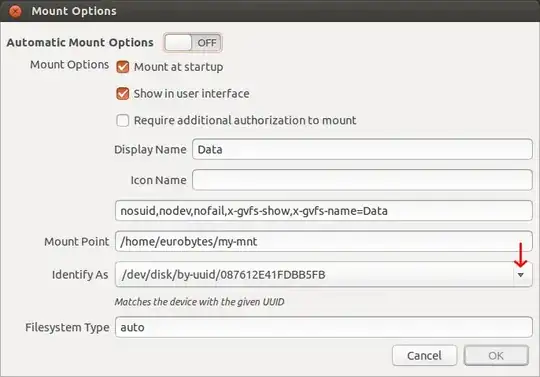This screenshot has width=540, height=377.
Task: Click the Filesystem Type field showing auto
Action: click(x=324, y=327)
